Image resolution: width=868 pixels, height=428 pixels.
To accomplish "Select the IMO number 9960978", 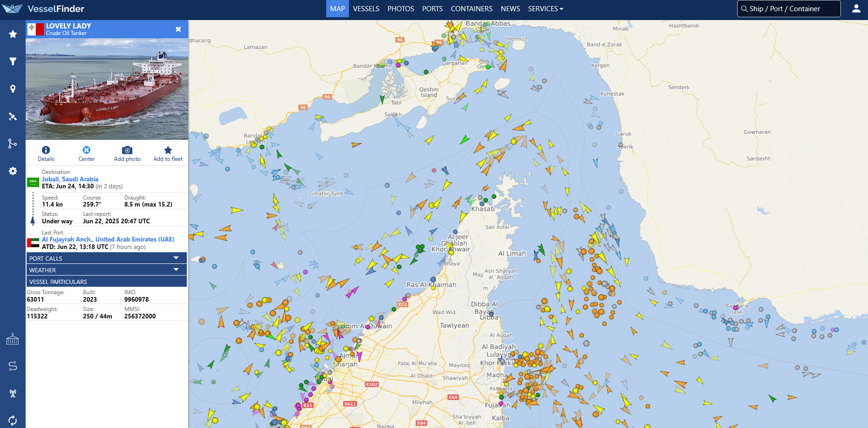I will [137, 299].
